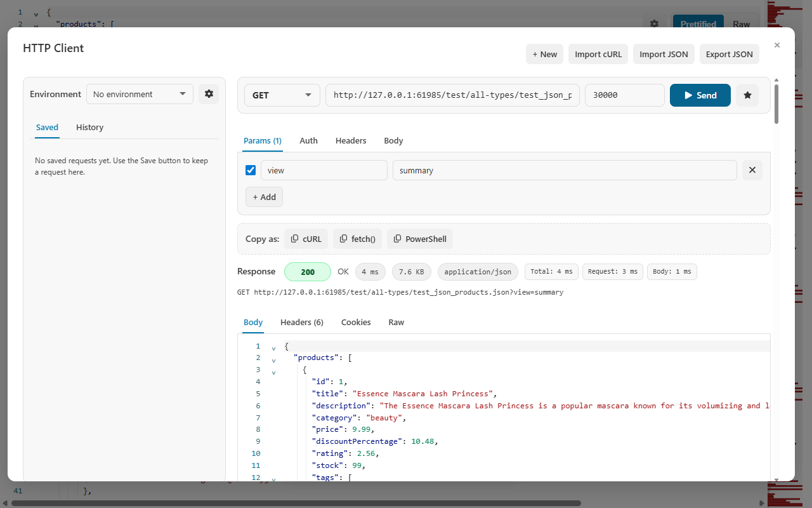Click the timeout field showing 30000
The height and width of the screenshot is (508, 812).
pos(625,95)
